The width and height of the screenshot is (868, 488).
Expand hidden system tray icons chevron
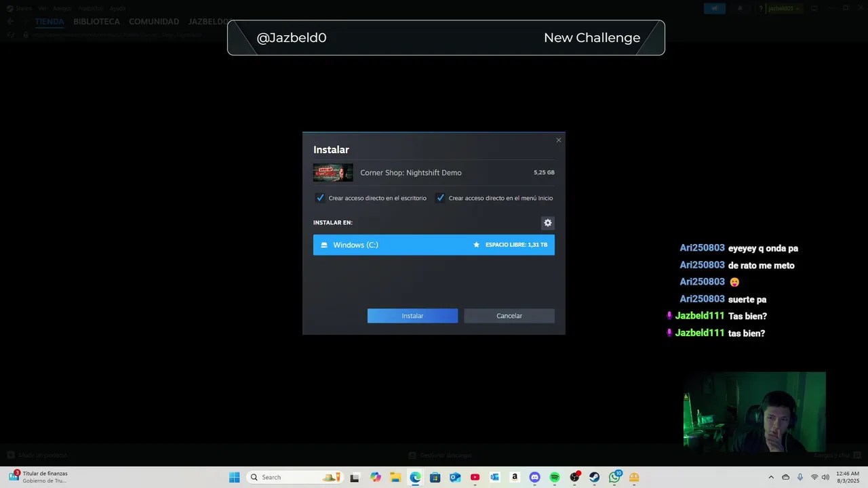(771, 477)
